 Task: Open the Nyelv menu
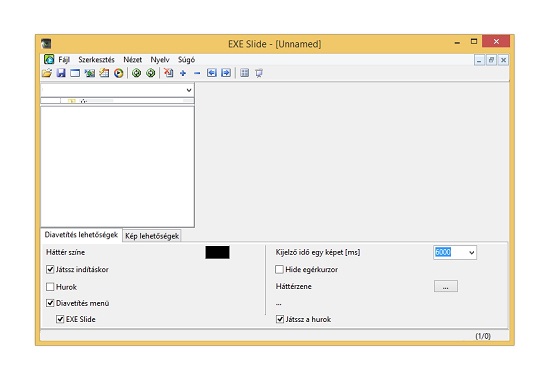click(x=160, y=60)
